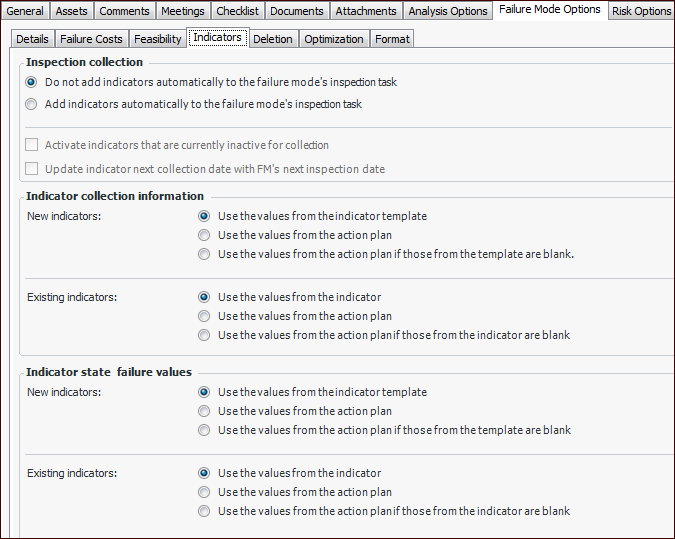Go to the Meetings tab
Viewport: 675px width, 539px height.
[182, 11]
